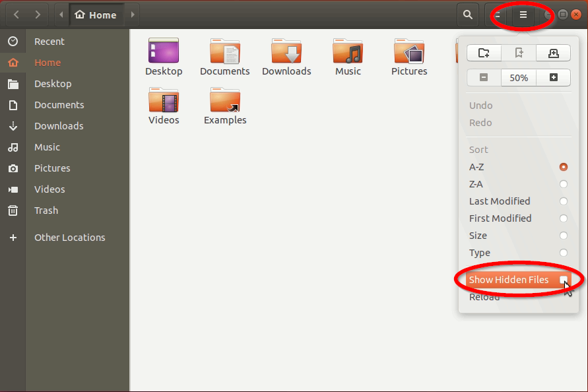The height and width of the screenshot is (392, 588).
Task: Click the Recent clock icon in sidebar
Action: (x=13, y=42)
